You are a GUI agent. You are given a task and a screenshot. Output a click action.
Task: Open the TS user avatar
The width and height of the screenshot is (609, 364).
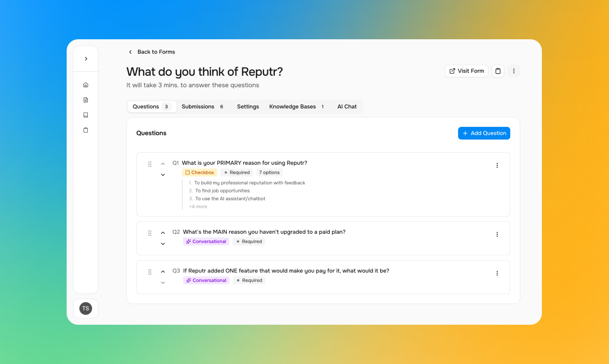click(85, 308)
